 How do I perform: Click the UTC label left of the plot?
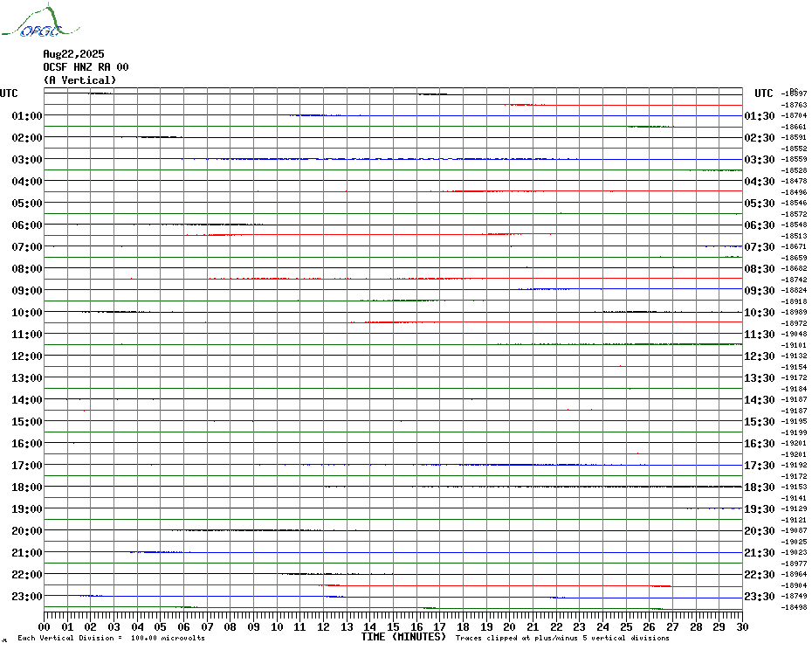(9, 93)
